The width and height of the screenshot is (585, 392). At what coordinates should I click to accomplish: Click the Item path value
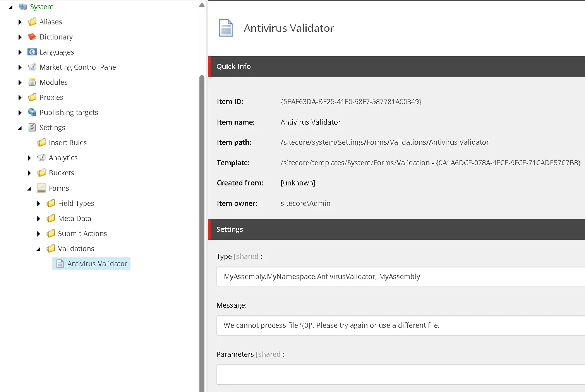point(384,142)
